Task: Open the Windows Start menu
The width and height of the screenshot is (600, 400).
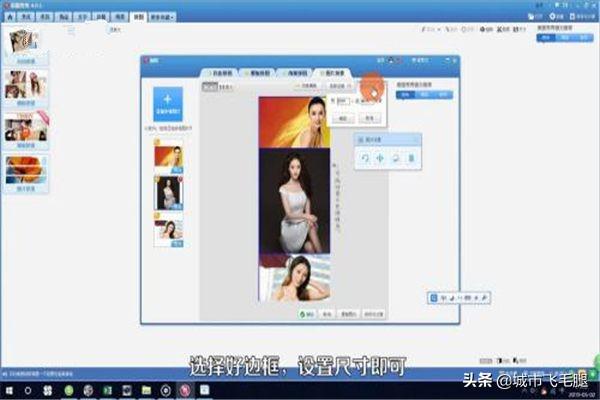Action: (x=8, y=387)
